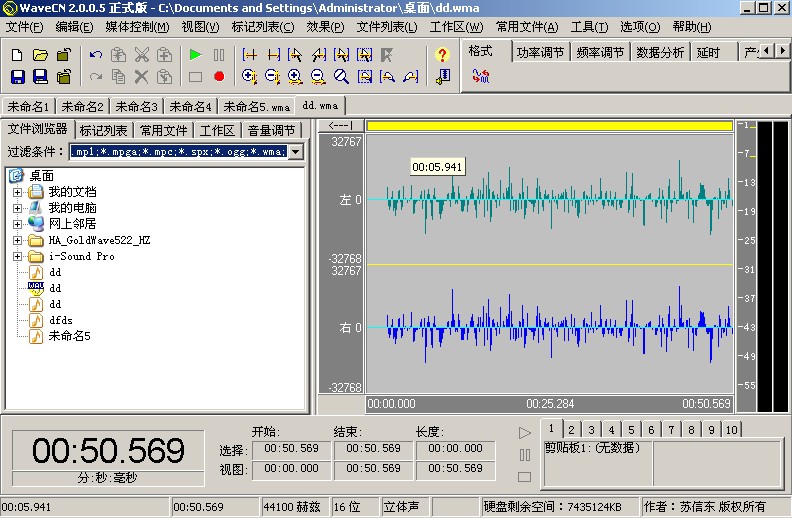Click the small pause bars beside clipboard
792x518 pixels.
525,455
